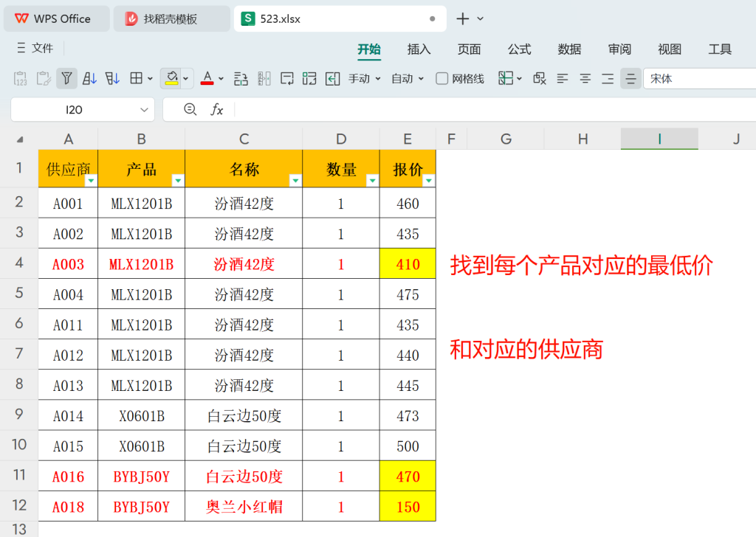
Task: Click the zoom magnifier icon in formula bar
Action: [190, 109]
